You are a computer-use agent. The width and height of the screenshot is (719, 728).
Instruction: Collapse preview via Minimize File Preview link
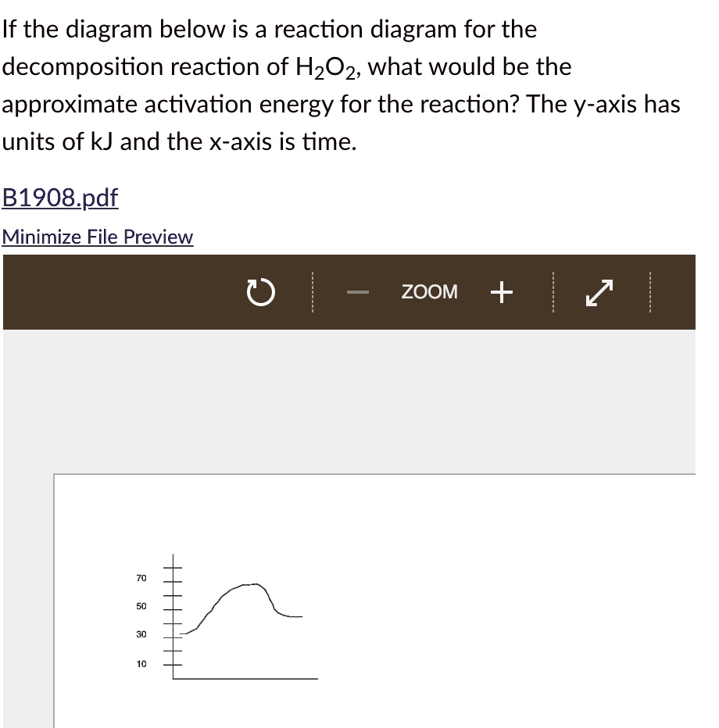click(x=97, y=237)
